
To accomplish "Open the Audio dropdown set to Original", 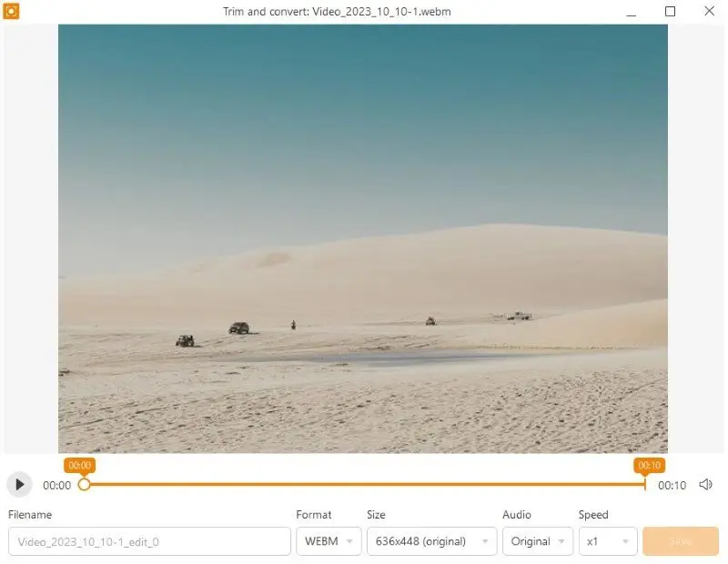I will coord(537,540).
